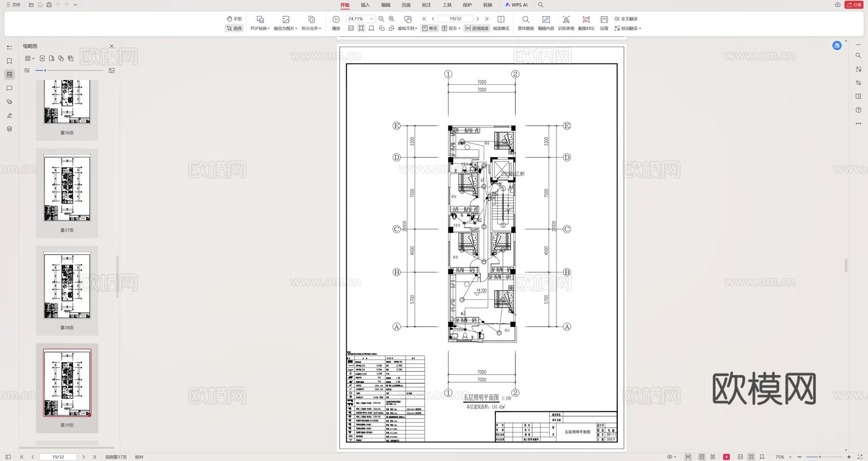Expand the 划词翻译 dropdown
This screenshot has width=868, height=461.
click(628, 28)
